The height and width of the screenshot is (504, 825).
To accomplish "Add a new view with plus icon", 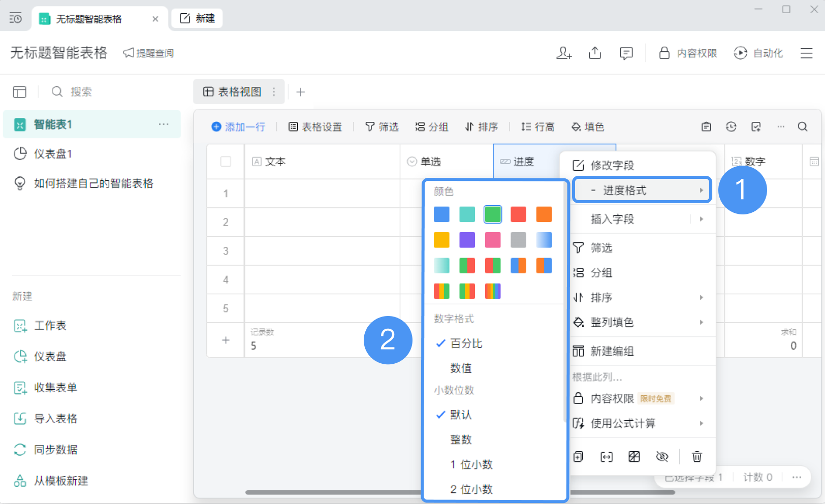I will [301, 92].
